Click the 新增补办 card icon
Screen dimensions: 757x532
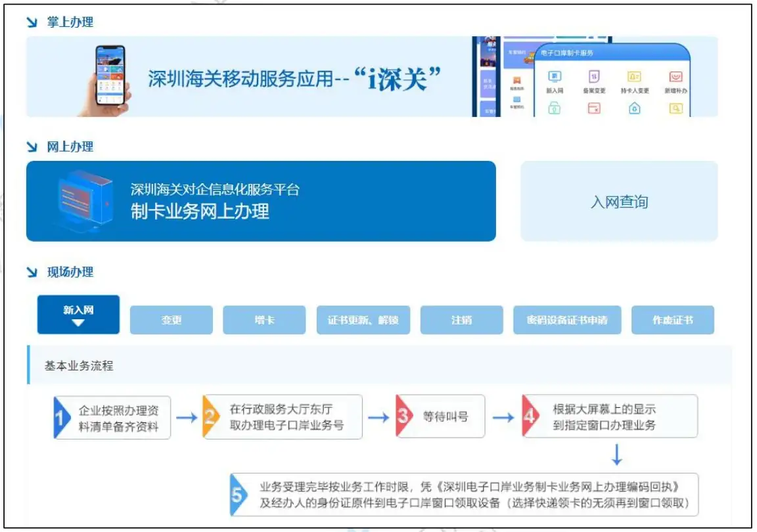coord(676,76)
